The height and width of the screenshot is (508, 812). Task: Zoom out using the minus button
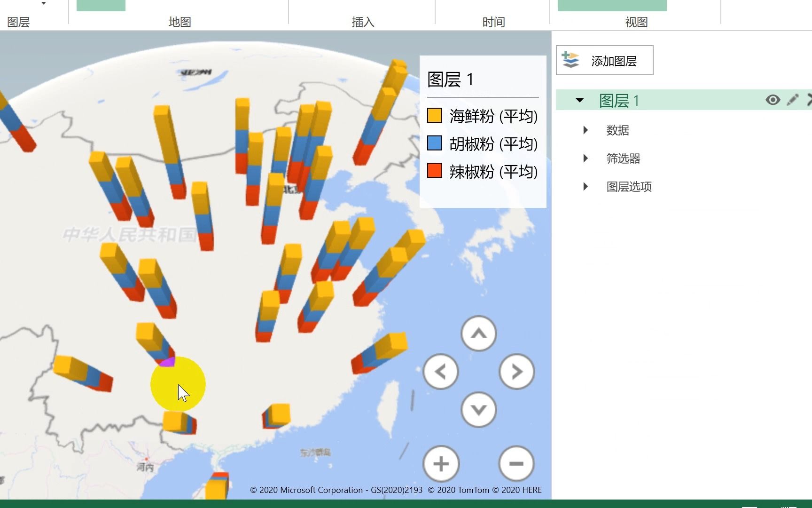pos(516,464)
